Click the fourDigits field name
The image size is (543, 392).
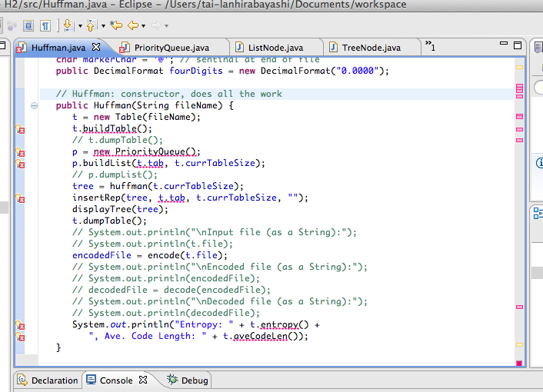(x=196, y=71)
